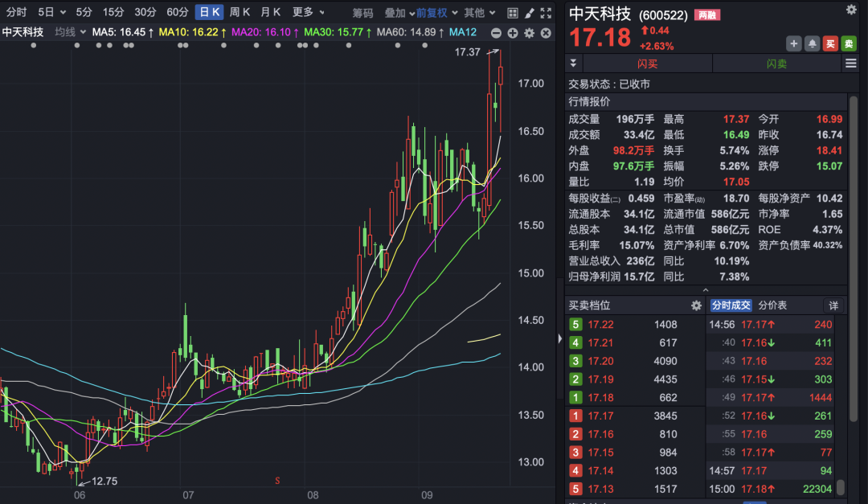Zoom out chart with minus icon

496,33
